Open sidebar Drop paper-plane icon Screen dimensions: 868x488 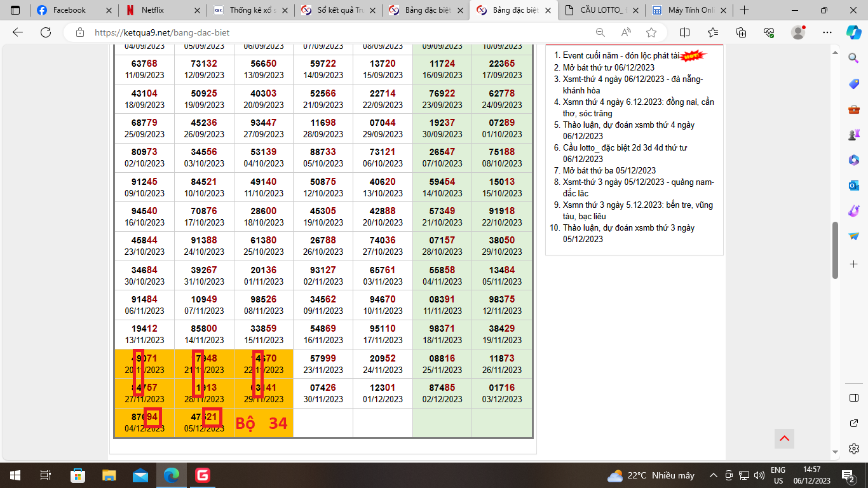click(853, 236)
